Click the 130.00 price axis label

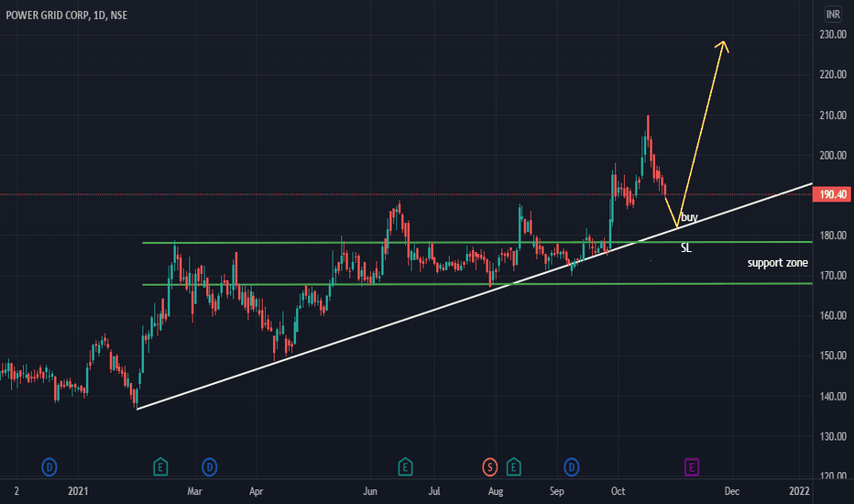pyautogui.click(x=833, y=436)
